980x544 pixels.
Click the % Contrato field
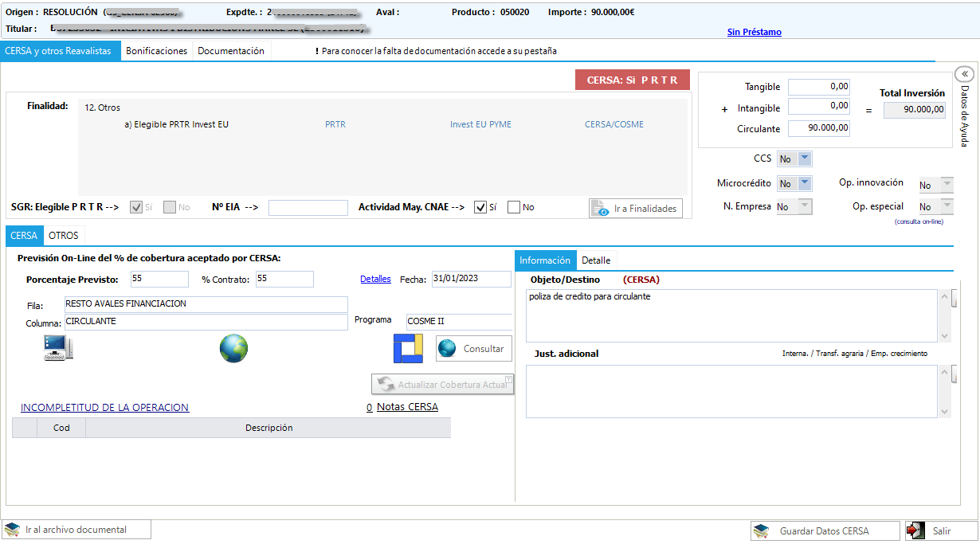(x=284, y=279)
